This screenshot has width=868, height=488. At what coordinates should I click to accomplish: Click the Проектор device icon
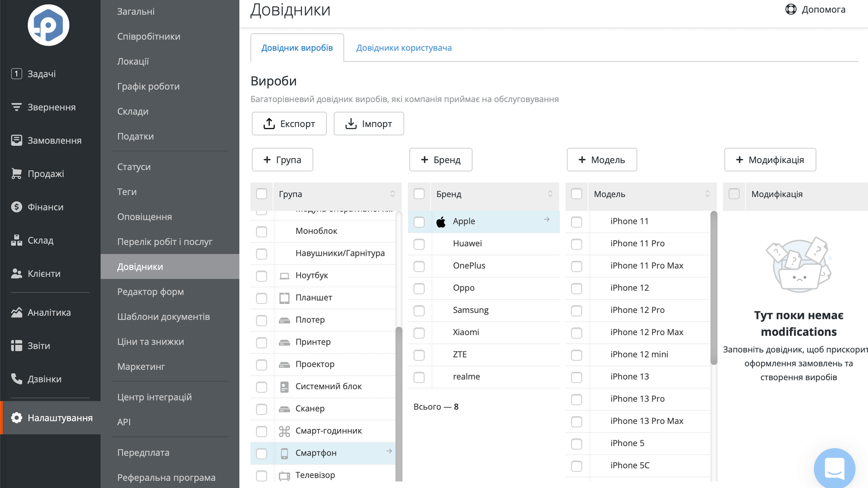(284, 365)
